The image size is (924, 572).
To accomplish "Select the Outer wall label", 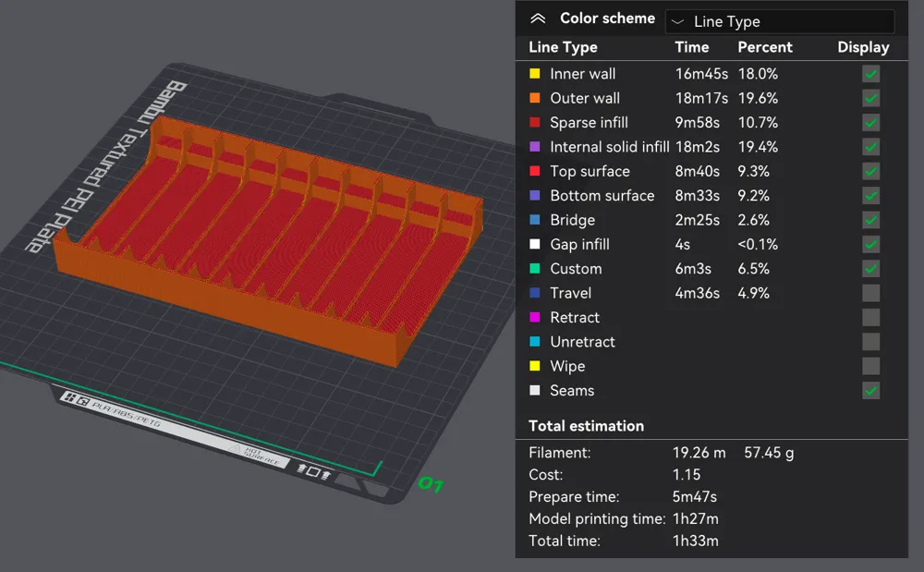I will (x=585, y=98).
